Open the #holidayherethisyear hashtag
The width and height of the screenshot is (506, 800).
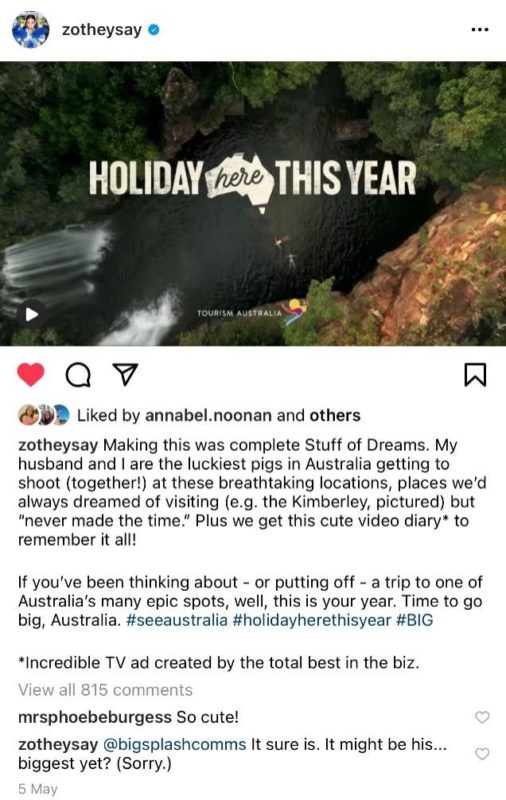pyautogui.click(x=312, y=620)
